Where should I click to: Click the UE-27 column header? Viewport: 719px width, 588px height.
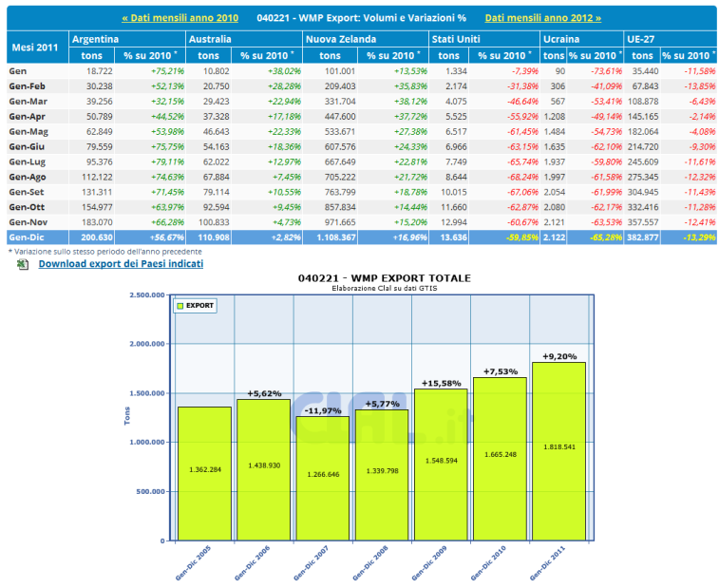tap(638, 40)
